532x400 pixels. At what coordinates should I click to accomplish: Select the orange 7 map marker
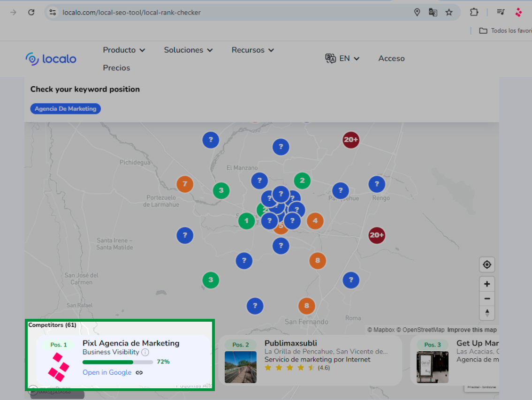coord(185,184)
